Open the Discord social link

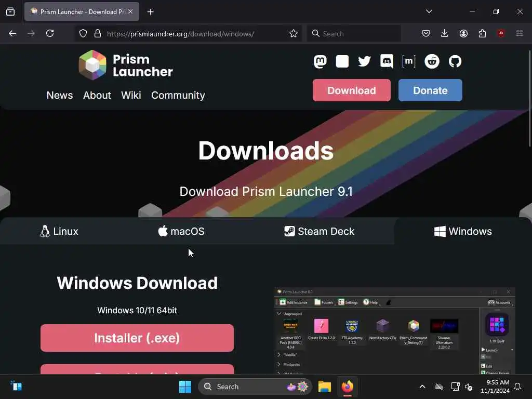(x=387, y=61)
